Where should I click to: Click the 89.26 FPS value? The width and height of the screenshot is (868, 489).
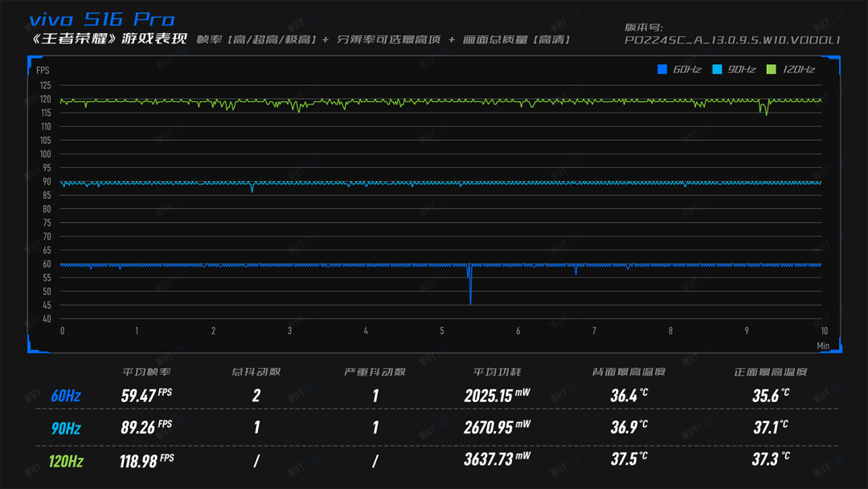pos(147,427)
